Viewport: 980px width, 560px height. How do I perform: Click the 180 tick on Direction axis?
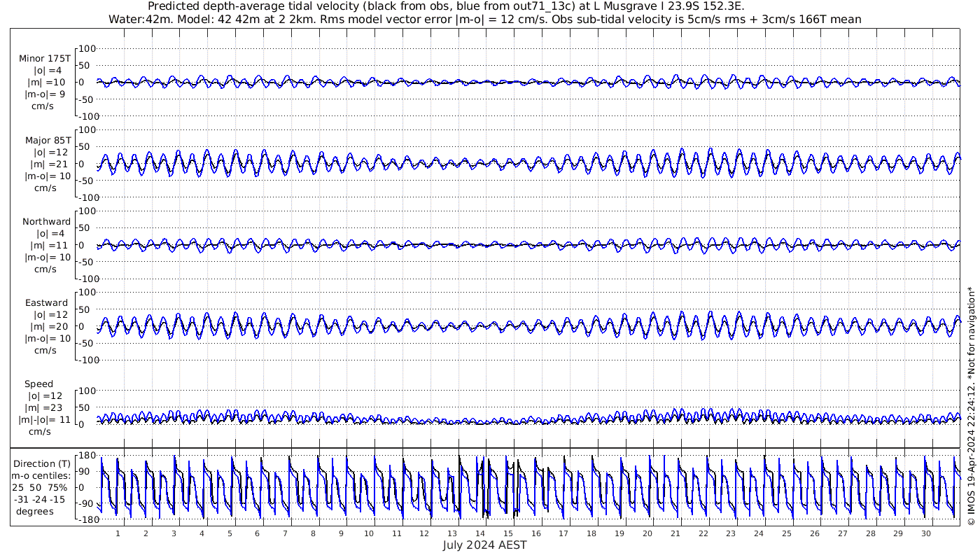point(86,456)
